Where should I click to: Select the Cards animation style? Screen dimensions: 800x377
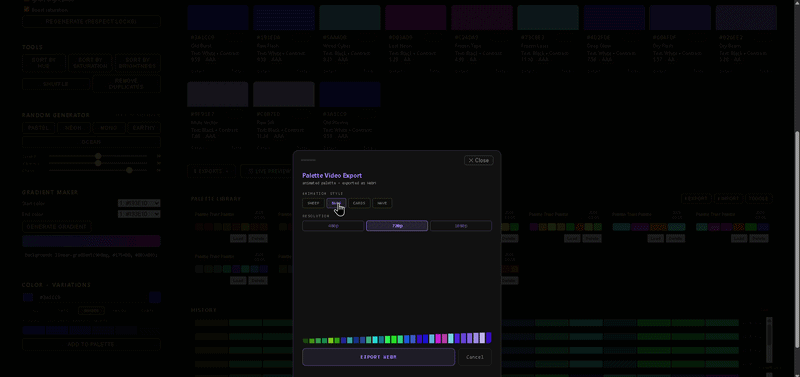coord(359,203)
